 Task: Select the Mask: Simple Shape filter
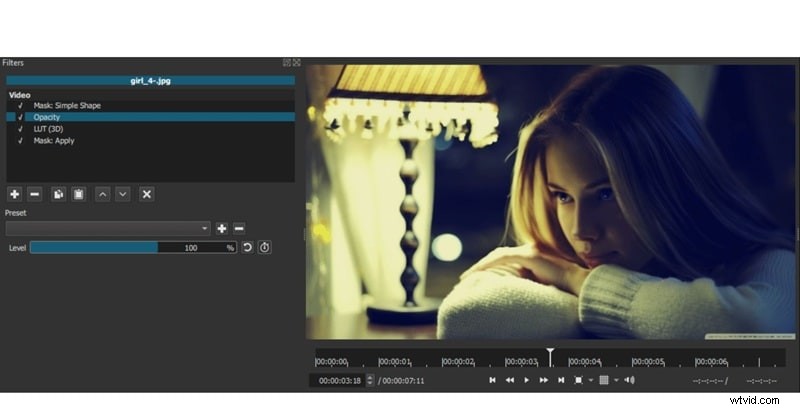tap(151, 106)
